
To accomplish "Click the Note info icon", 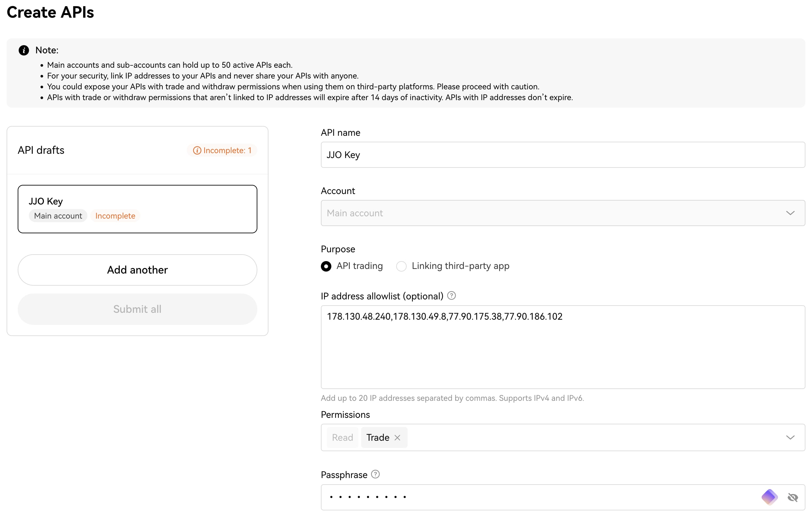I will point(24,50).
